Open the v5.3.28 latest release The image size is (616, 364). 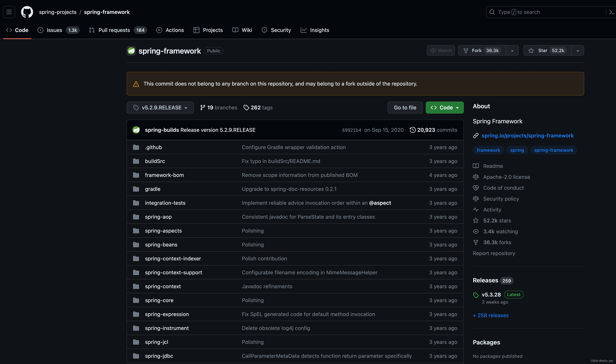(x=491, y=295)
